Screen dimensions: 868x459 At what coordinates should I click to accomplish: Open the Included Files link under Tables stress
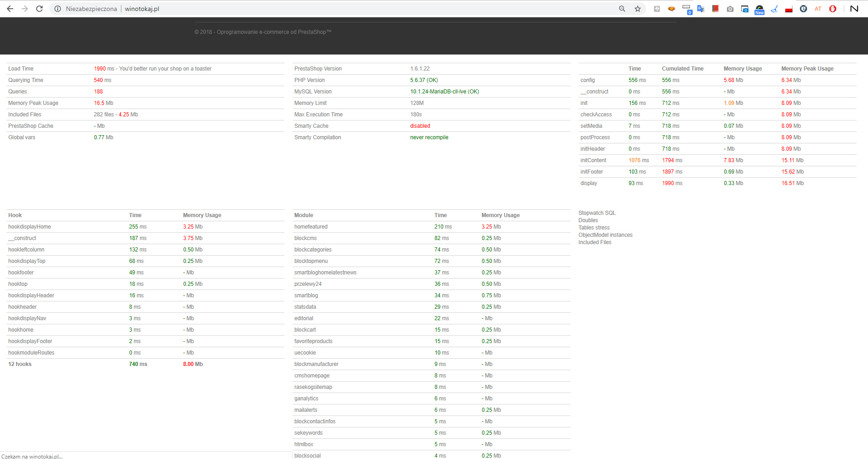595,242
